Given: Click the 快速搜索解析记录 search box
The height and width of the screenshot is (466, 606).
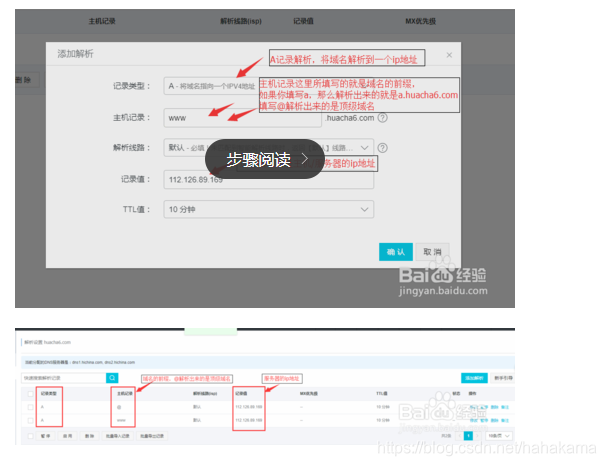Looking at the screenshot, I should 64,378.
